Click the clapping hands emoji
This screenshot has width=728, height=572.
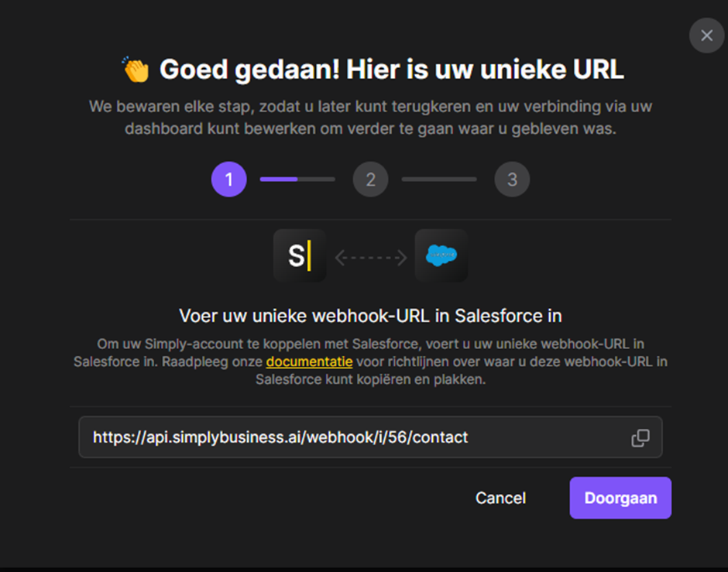click(x=136, y=70)
